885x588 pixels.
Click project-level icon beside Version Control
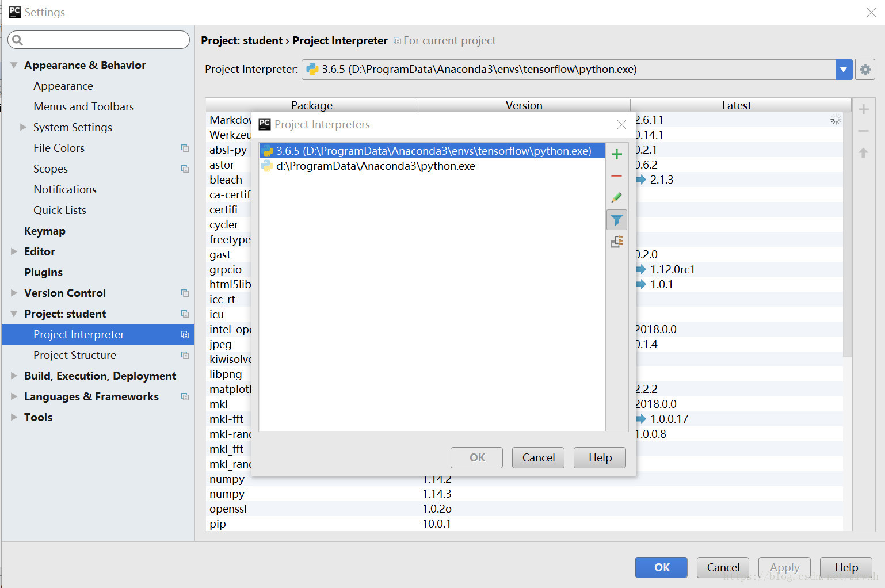185,293
